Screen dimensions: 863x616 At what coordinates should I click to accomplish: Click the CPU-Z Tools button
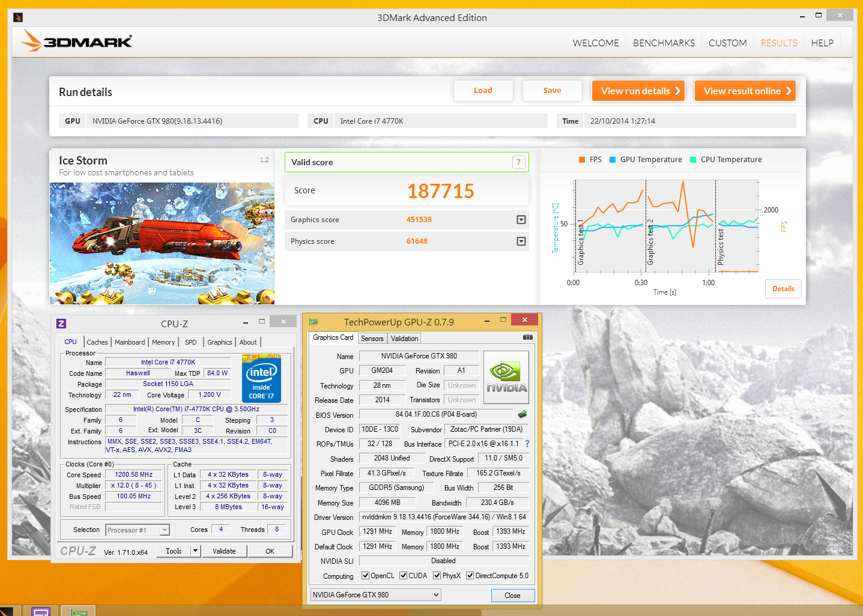[x=174, y=551]
